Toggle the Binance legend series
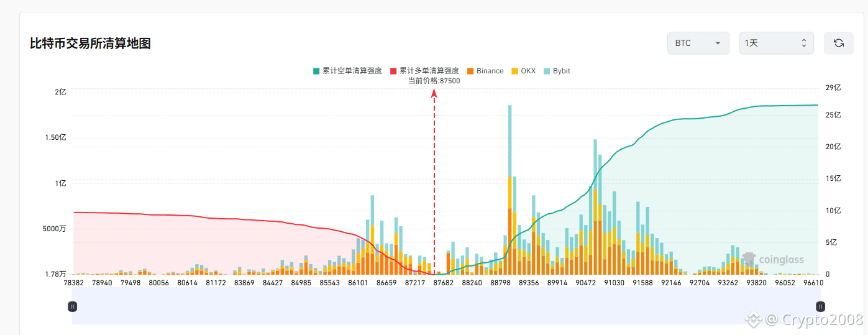 pos(485,71)
